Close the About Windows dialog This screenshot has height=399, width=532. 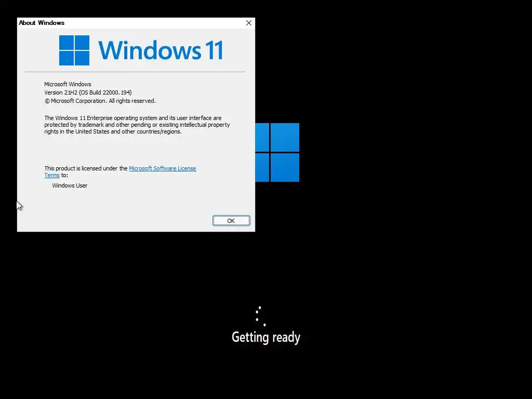point(249,23)
